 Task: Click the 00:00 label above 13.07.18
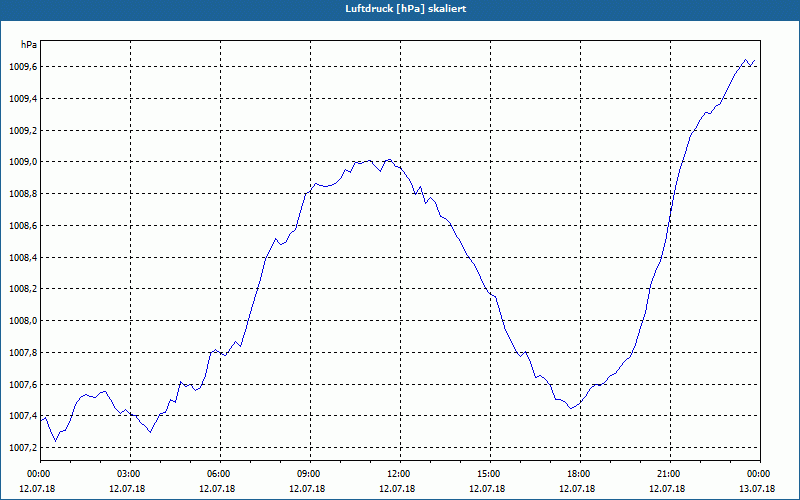click(760, 474)
